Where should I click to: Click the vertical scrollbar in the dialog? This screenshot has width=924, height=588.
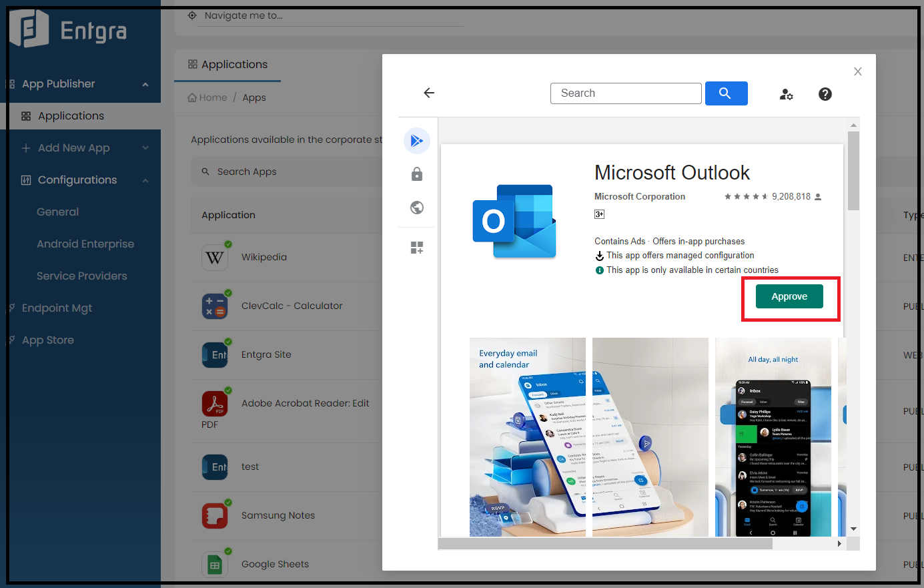853,170
